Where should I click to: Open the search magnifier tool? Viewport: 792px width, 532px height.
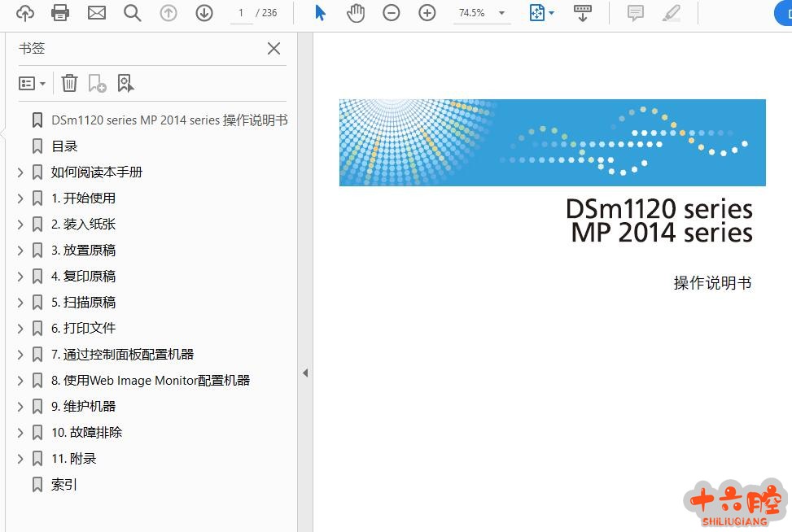pyautogui.click(x=132, y=13)
